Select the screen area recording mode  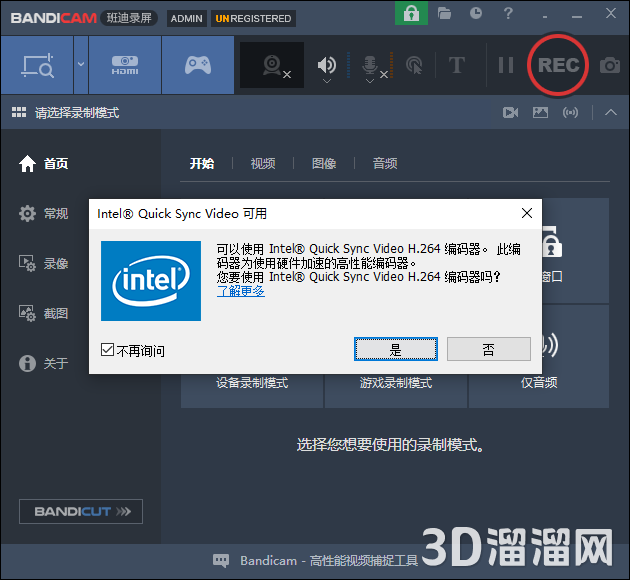[x=37, y=65]
